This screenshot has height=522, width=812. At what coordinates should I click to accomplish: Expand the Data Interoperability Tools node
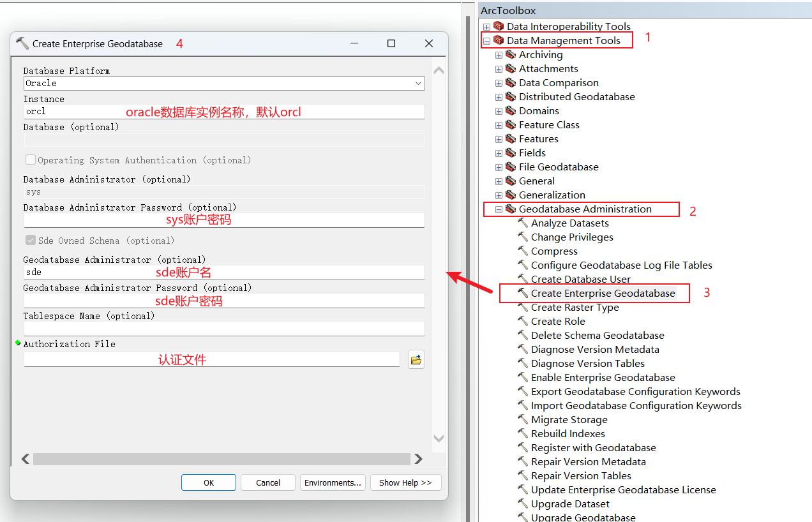click(486, 27)
